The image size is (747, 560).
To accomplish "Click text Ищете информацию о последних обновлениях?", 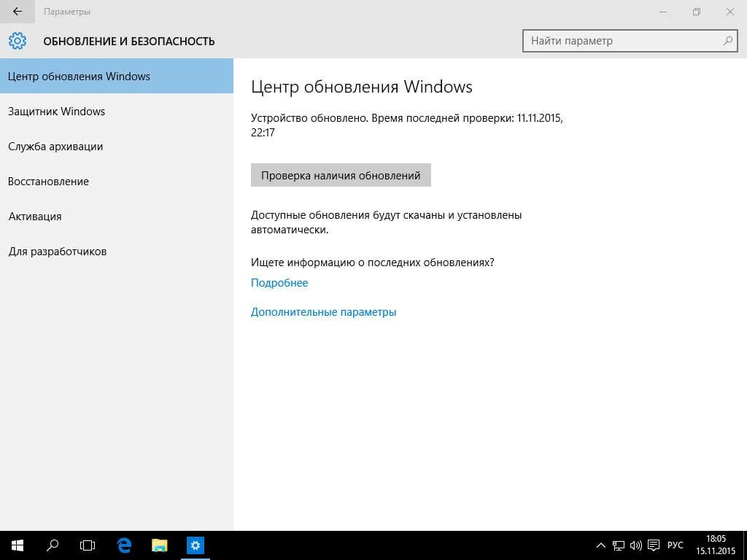I will pyautogui.click(x=373, y=262).
